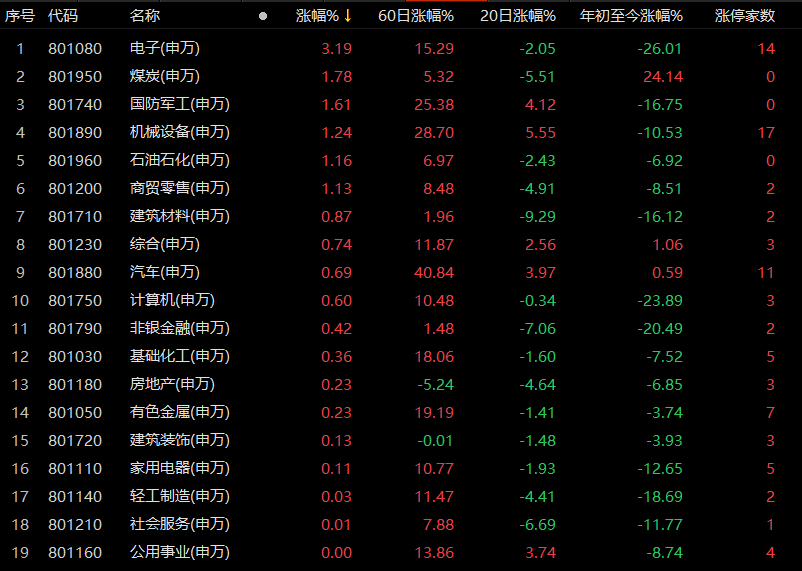The height and width of the screenshot is (571, 802).
Task: Click the 有色金属(申万) name
Action: click(179, 412)
